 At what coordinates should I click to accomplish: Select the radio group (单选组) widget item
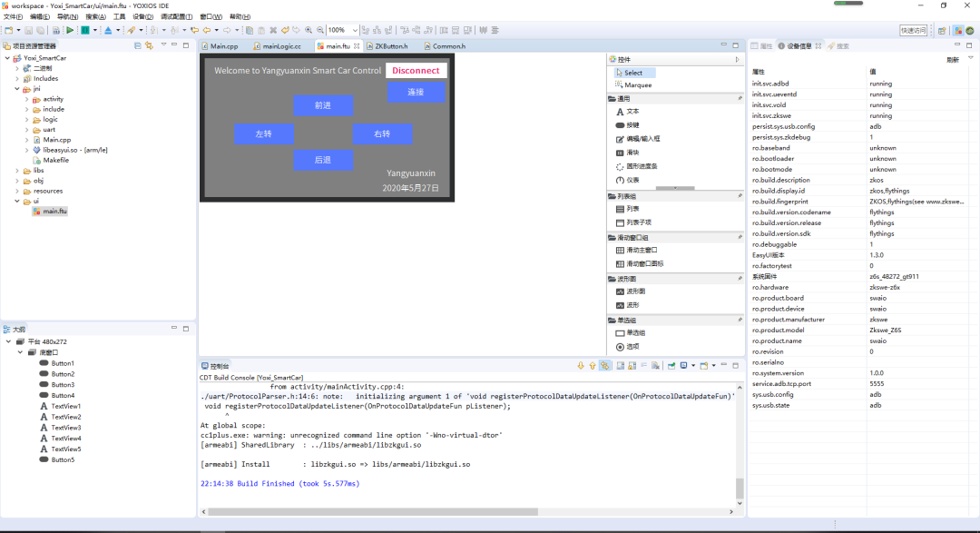pyautogui.click(x=631, y=333)
